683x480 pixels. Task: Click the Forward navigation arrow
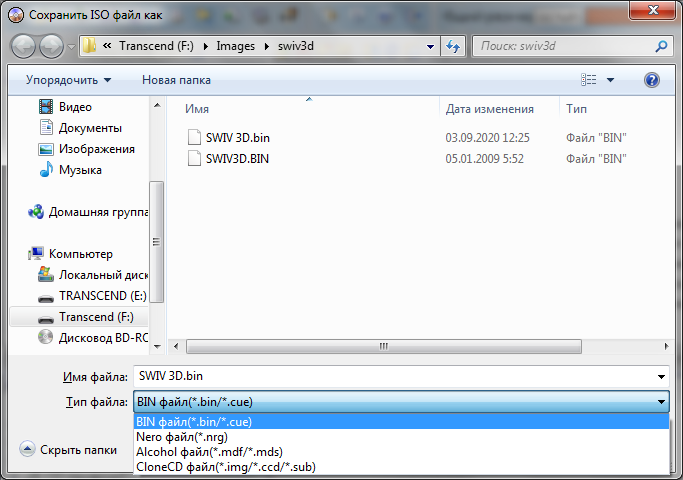51,47
